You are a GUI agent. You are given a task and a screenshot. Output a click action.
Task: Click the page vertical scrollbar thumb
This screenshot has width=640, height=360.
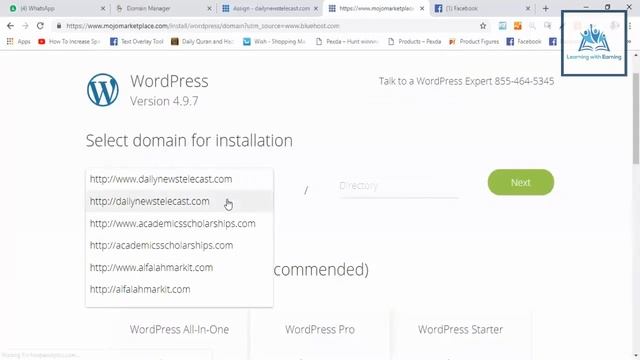636,118
